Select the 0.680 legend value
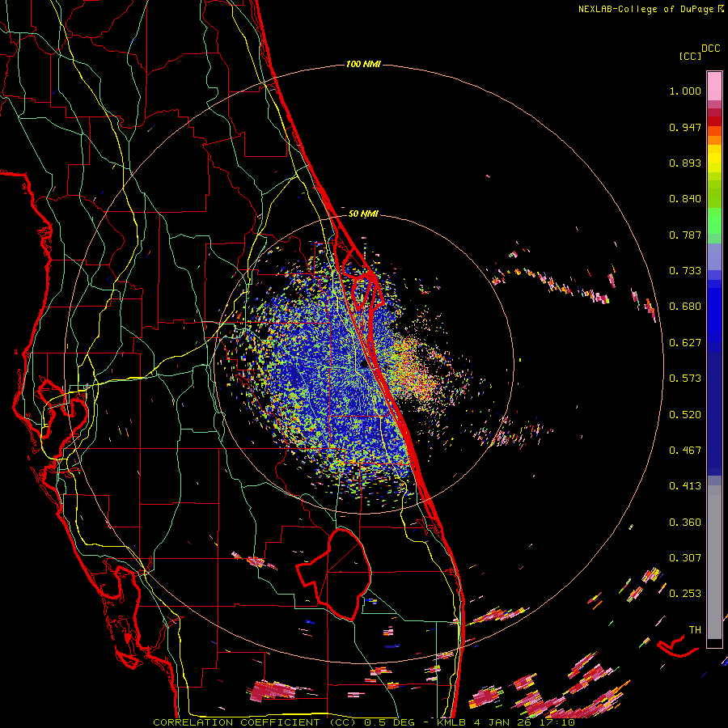 [x=685, y=307]
